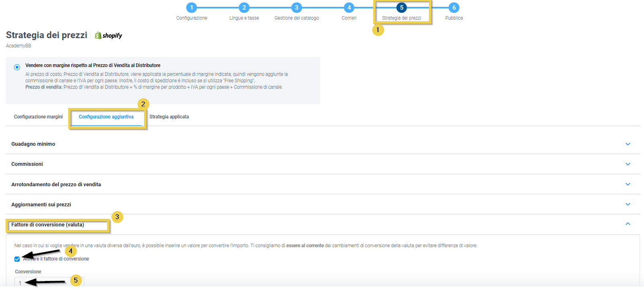This screenshot has height=291, width=644.
Task: Select Vendere con margine radio button
Action: (17, 67)
